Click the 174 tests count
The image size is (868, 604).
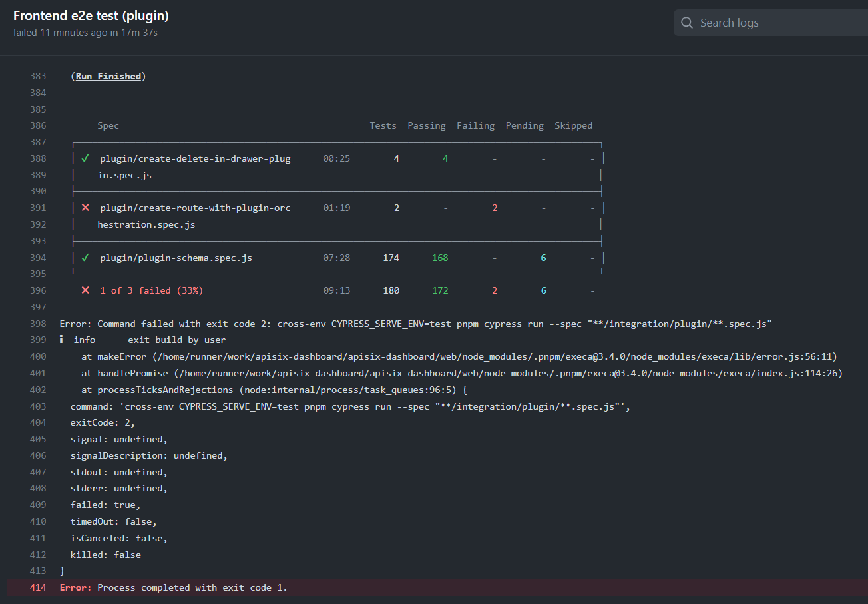pos(391,258)
